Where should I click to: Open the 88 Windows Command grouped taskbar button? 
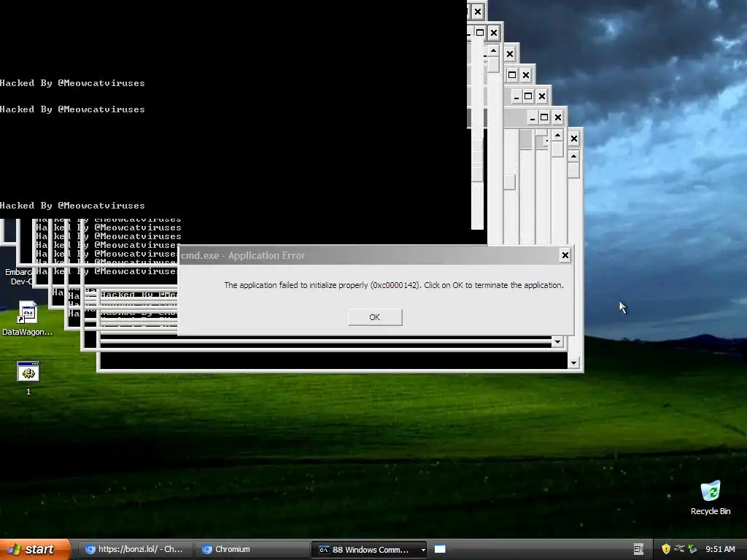(367, 550)
